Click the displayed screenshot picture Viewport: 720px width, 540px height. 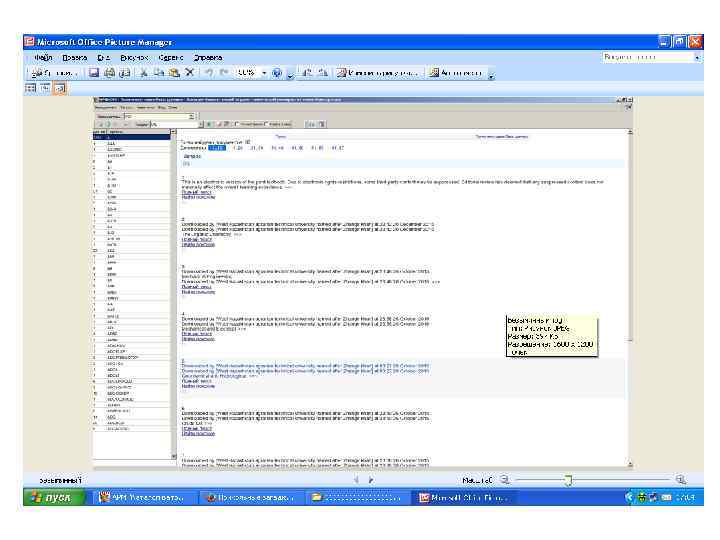[x=363, y=282]
